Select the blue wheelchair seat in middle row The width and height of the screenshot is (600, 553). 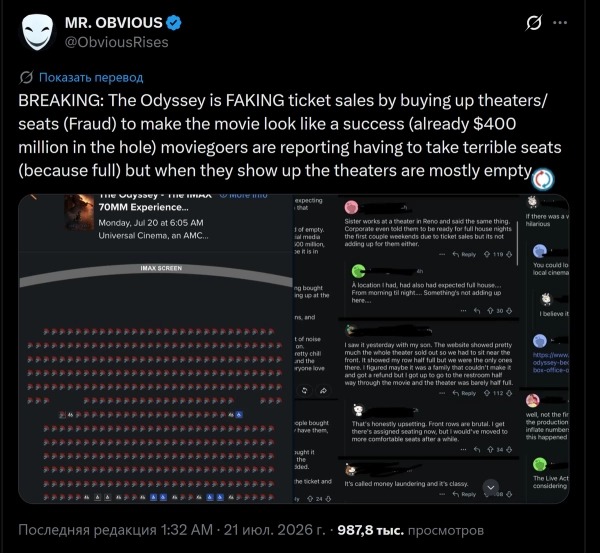[x=239, y=414]
